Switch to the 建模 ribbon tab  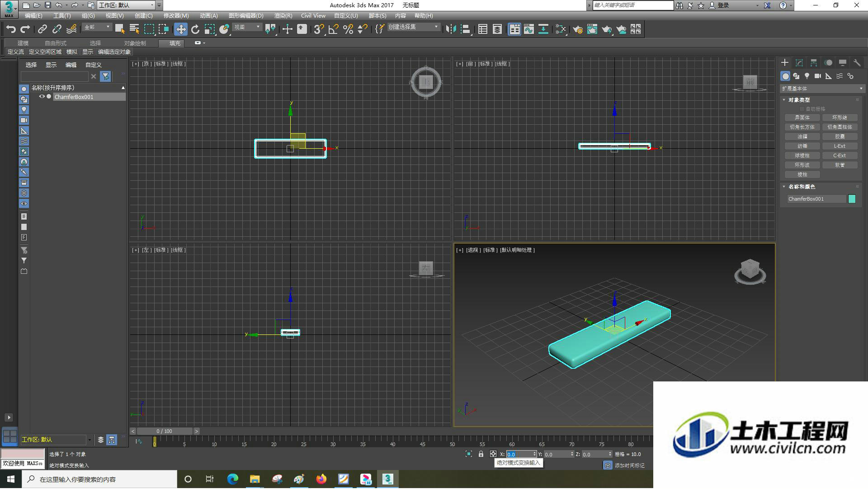(x=23, y=43)
